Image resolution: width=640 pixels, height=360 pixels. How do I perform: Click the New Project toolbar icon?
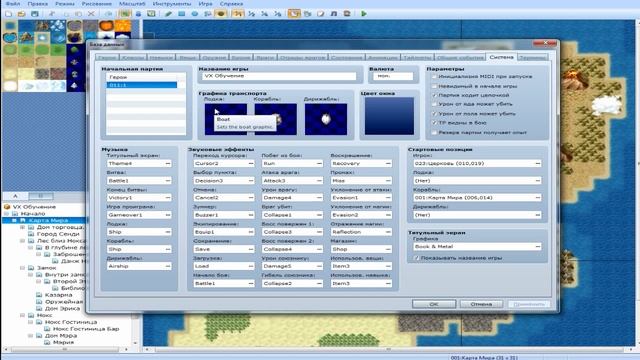[x=8, y=14]
